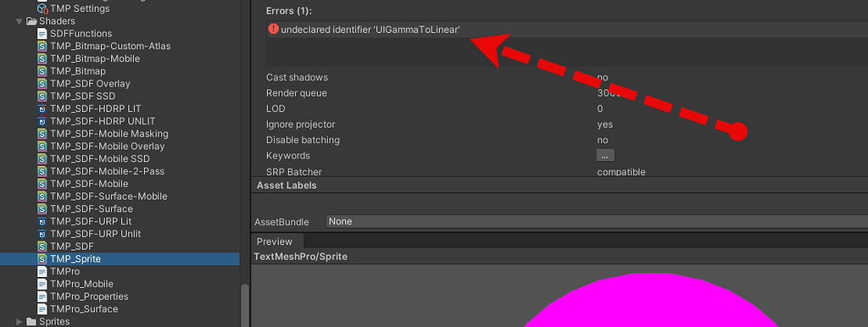This screenshot has height=327, width=868.
Task: Click the TMP_SDF shader icon
Action: tap(42, 247)
